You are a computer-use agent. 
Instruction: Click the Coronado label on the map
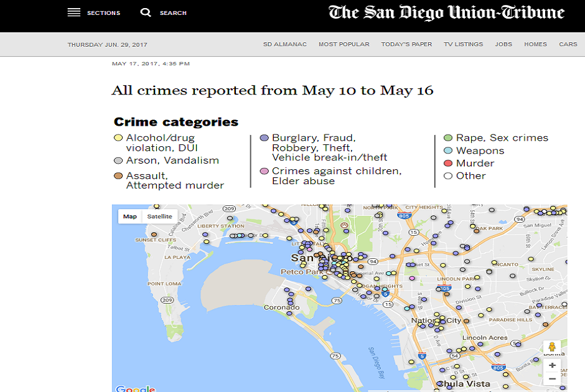[x=282, y=307]
